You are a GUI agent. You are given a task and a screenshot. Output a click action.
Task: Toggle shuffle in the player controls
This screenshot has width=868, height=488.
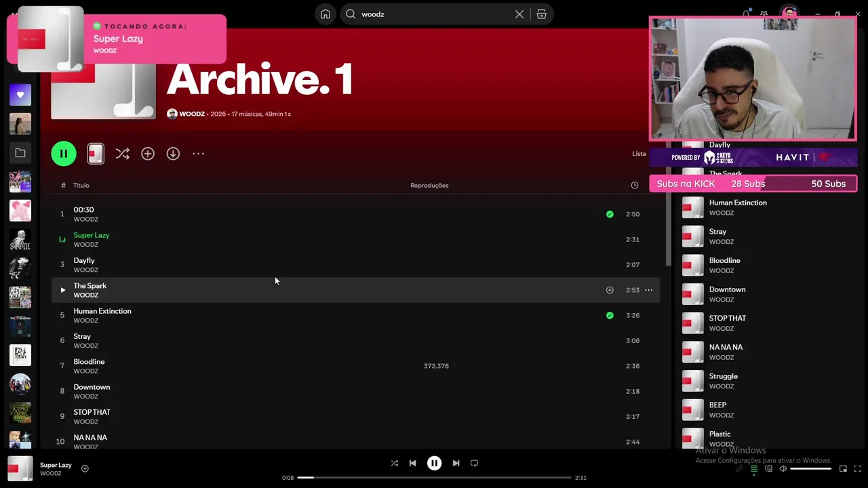(395, 464)
